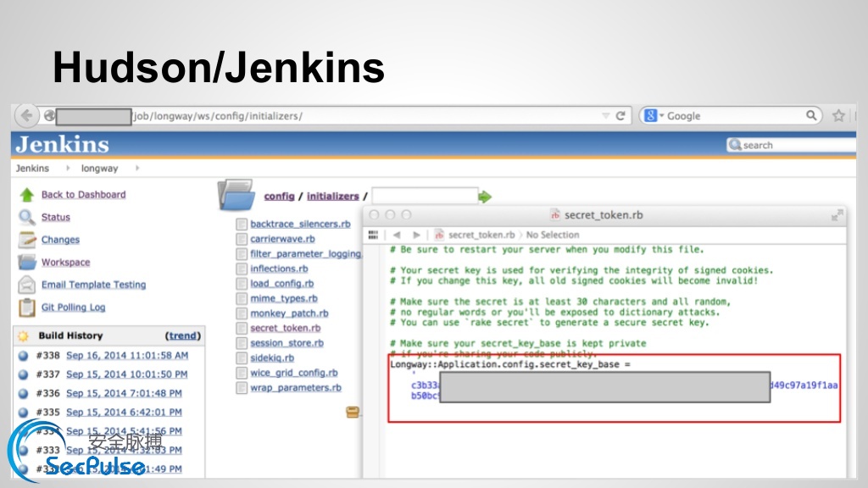This screenshot has width=868, height=488.
Task: Click the file icon beside backtrace_silencers.rb
Action: (242, 224)
